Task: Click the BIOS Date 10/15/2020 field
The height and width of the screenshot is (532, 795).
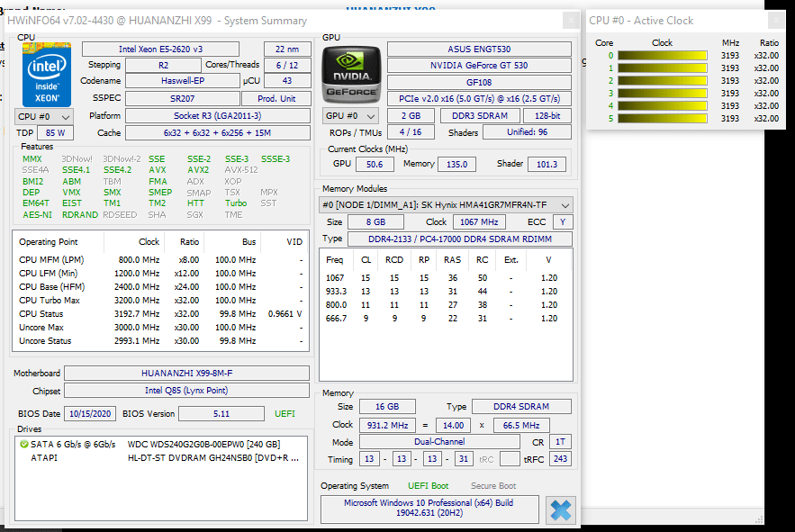Action: (x=90, y=414)
